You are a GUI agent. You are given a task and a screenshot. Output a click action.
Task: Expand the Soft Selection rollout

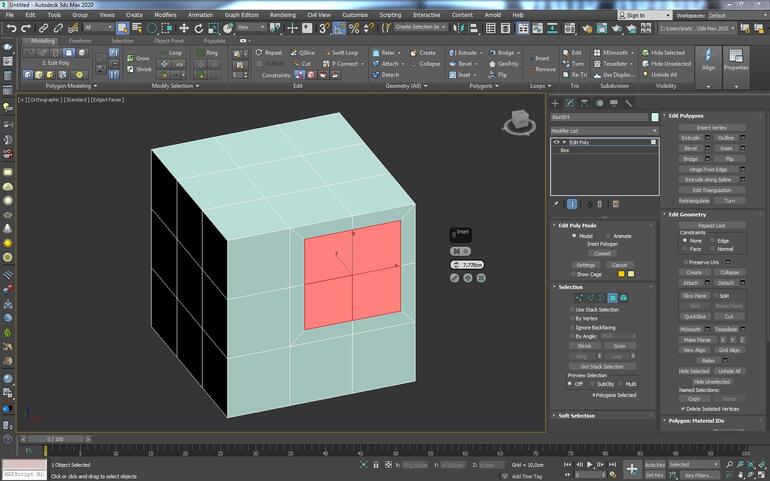coord(577,416)
